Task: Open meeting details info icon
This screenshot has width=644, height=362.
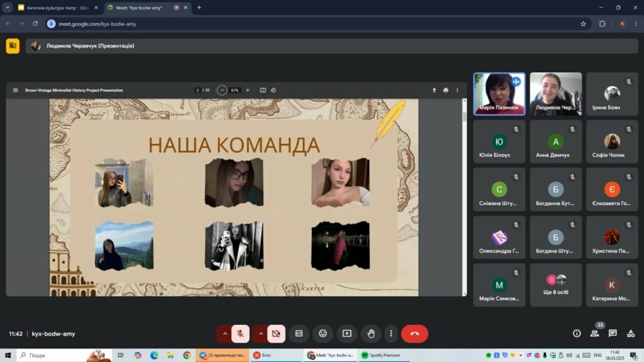Action: point(576,334)
